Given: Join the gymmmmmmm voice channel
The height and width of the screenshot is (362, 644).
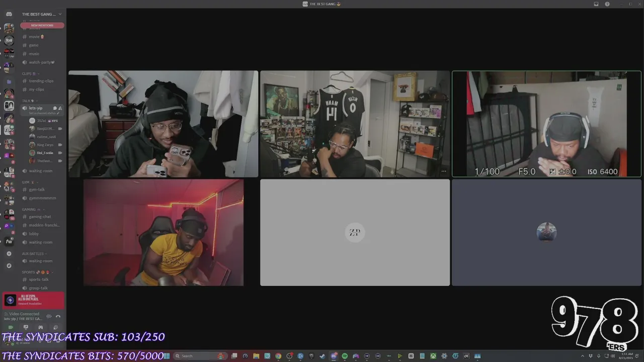Looking at the screenshot, I should pos(42,198).
